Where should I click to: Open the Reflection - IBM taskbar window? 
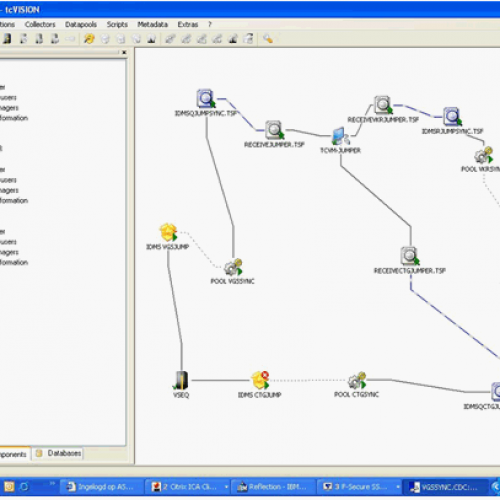click(x=273, y=487)
